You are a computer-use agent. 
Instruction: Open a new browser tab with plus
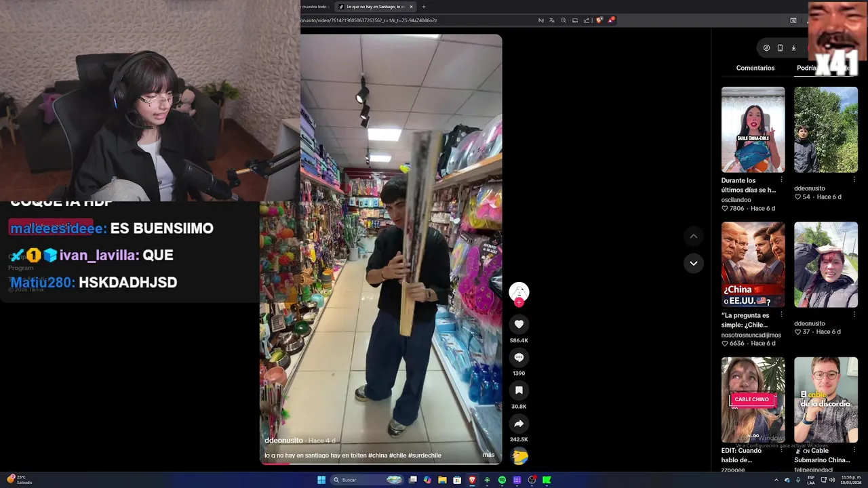[x=424, y=7]
